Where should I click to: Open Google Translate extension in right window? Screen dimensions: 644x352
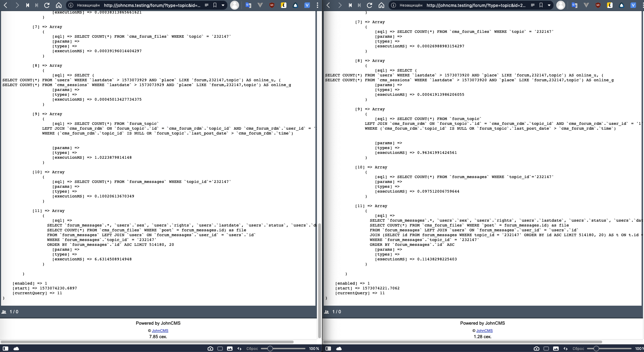[575, 5]
